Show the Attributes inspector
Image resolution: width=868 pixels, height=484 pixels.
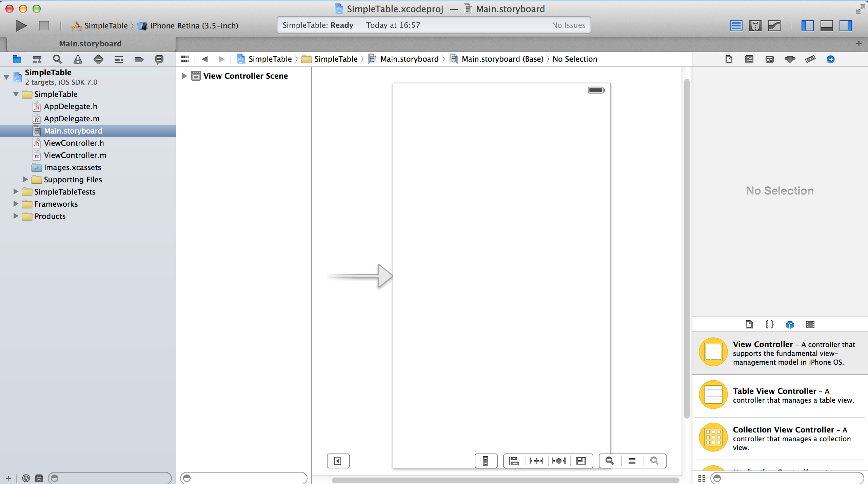[x=790, y=59]
